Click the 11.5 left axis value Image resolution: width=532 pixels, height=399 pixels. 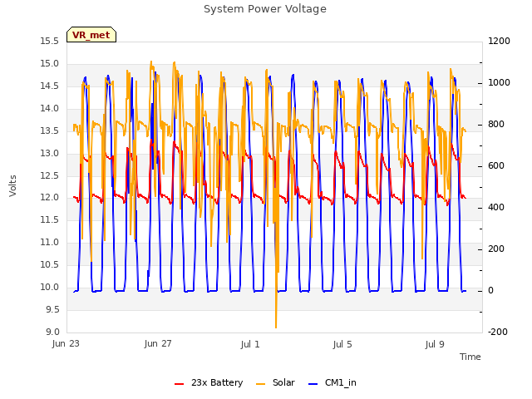(x=50, y=219)
